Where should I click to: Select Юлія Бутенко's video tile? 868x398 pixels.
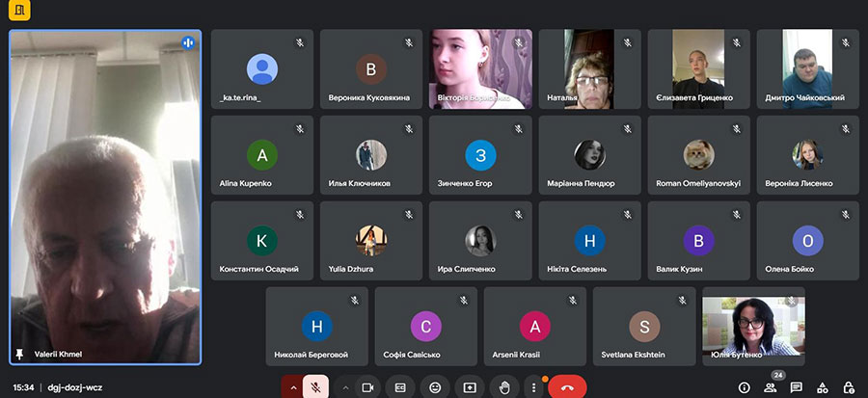coord(752,326)
